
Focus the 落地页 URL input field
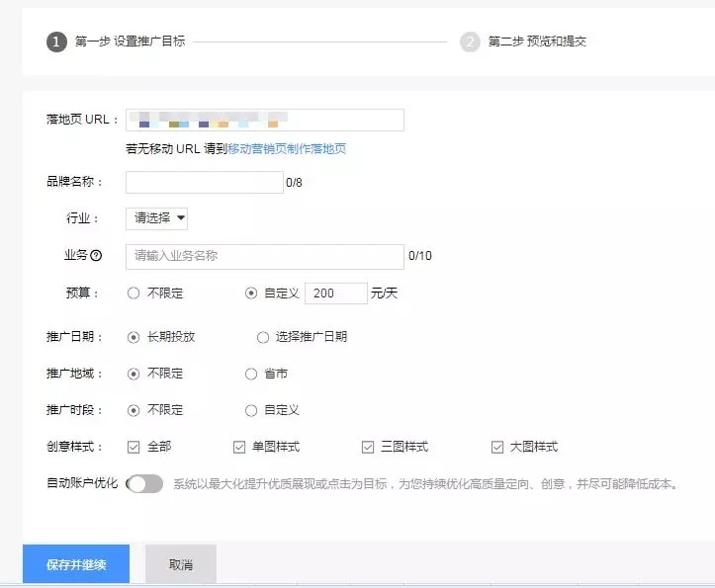tap(265, 120)
